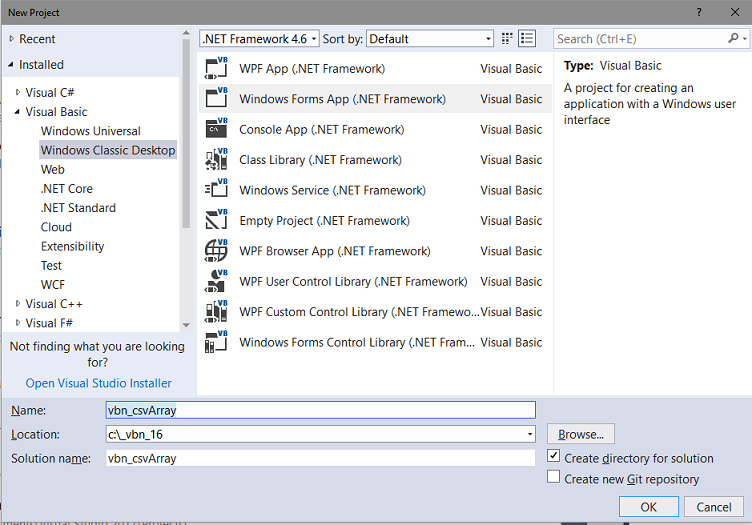Collapse the Installed node
The height and width of the screenshot is (525, 752).
click(11, 64)
